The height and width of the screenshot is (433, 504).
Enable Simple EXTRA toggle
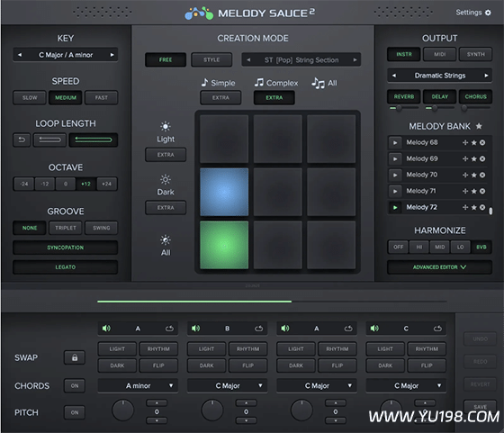(x=220, y=98)
